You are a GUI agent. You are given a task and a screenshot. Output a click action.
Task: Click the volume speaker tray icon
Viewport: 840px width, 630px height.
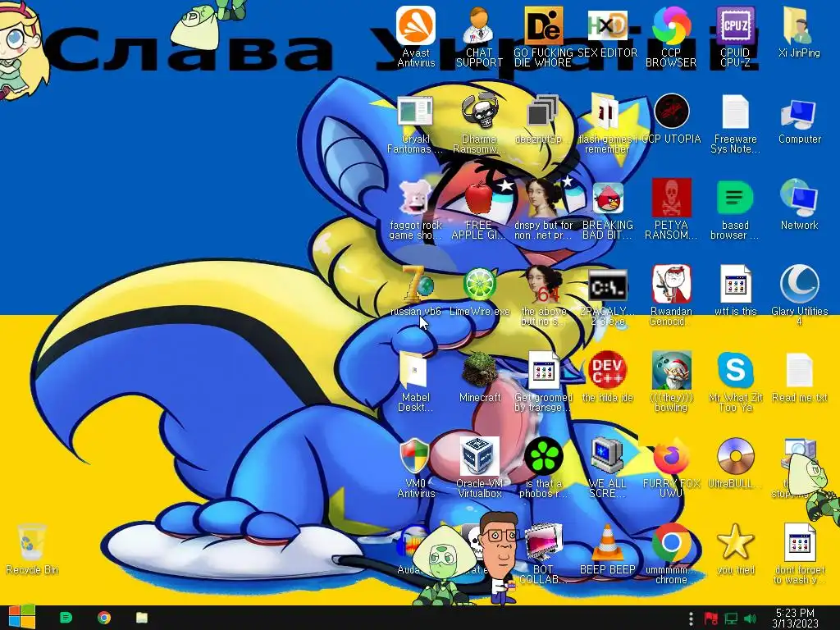pyautogui.click(x=751, y=619)
